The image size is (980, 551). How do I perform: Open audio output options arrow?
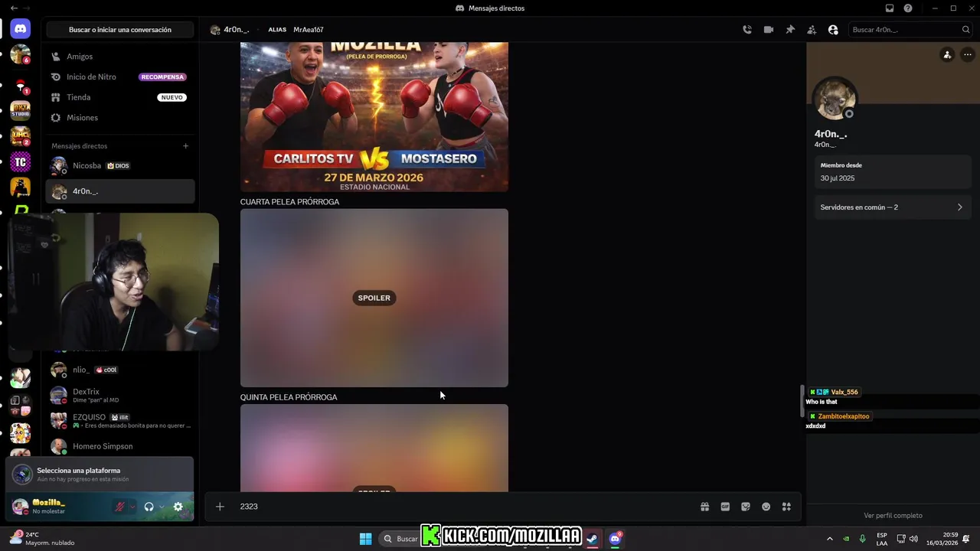point(162,507)
